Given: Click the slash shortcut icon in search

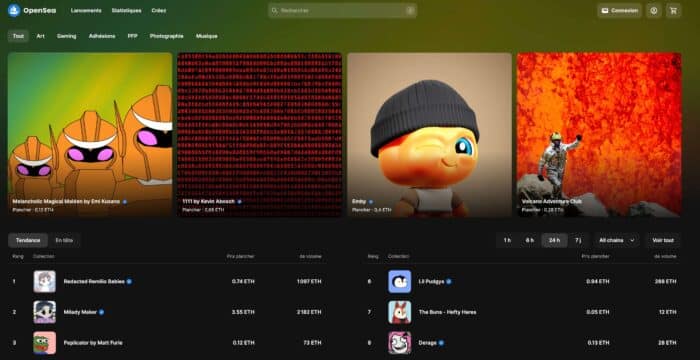Looking at the screenshot, I should click(x=410, y=10).
